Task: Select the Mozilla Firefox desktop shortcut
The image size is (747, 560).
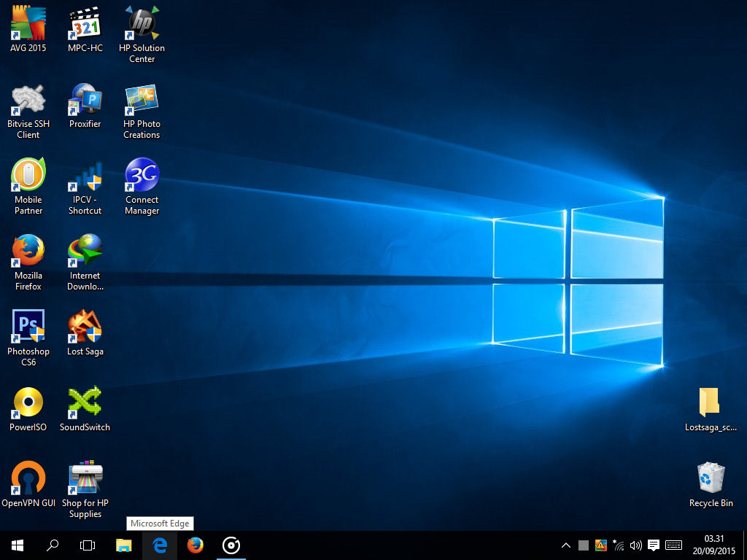Action: pos(28,262)
